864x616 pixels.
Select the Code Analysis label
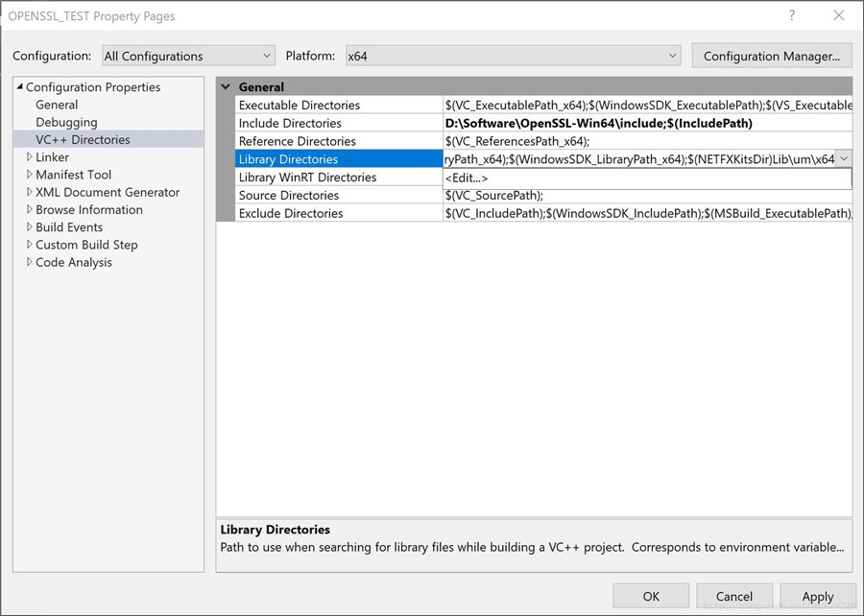tap(74, 262)
